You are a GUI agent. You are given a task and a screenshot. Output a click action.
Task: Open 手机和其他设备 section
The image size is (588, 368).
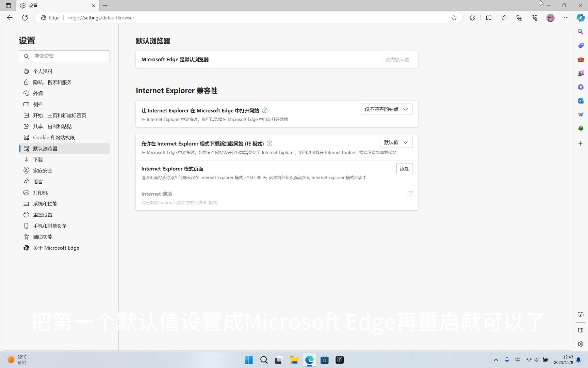[x=64, y=226]
